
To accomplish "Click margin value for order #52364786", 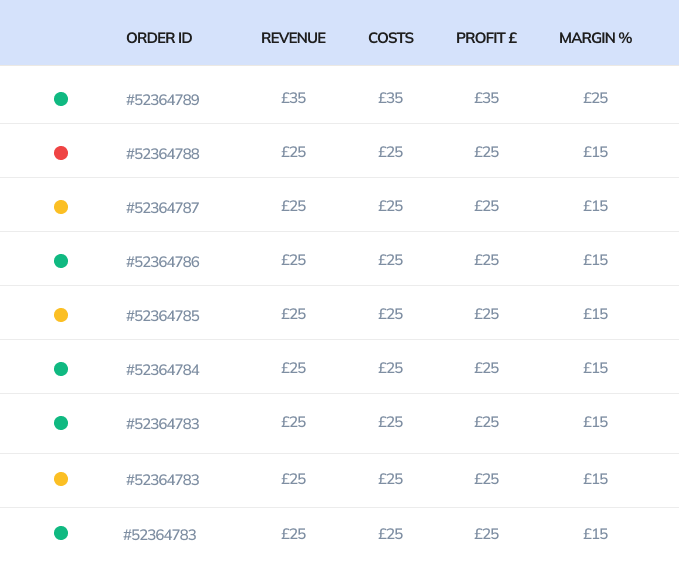I will [x=595, y=260].
